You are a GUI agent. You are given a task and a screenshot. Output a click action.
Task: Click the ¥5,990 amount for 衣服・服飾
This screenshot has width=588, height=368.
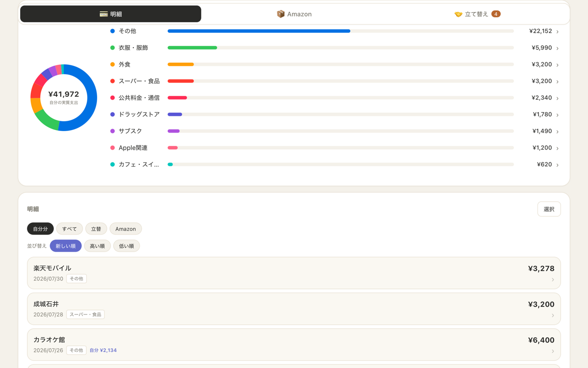542,48
